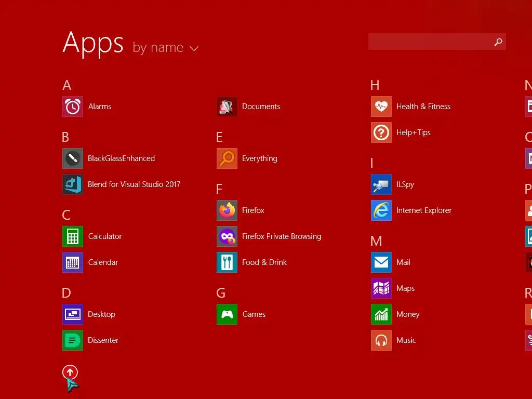Viewport: 532px width, 399px height.
Task: Click inside the apps search box
Action: pos(437,42)
